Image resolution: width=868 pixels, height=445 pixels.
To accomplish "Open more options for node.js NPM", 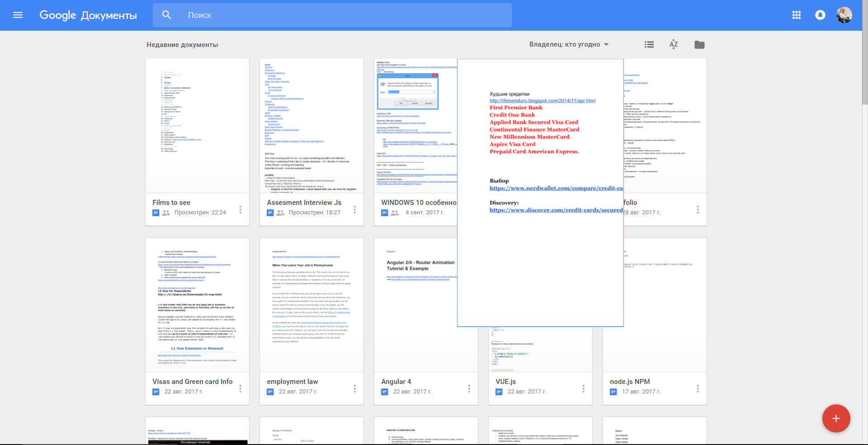I will (x=698, y=388).
